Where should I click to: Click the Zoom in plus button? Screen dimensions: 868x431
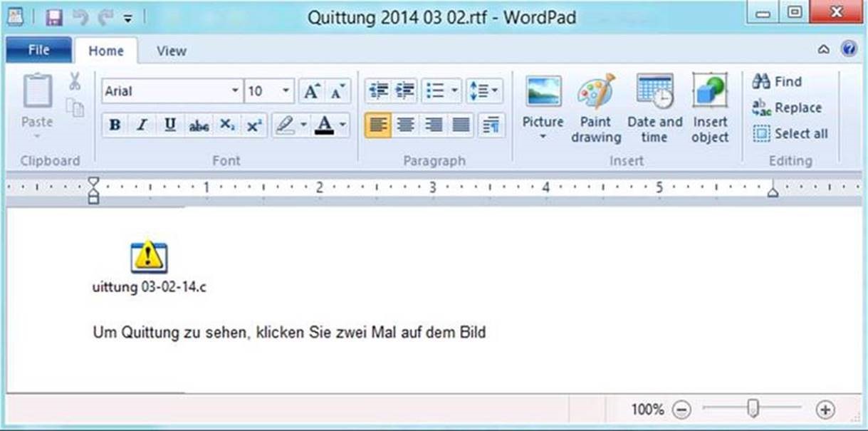tap(825, 410)
